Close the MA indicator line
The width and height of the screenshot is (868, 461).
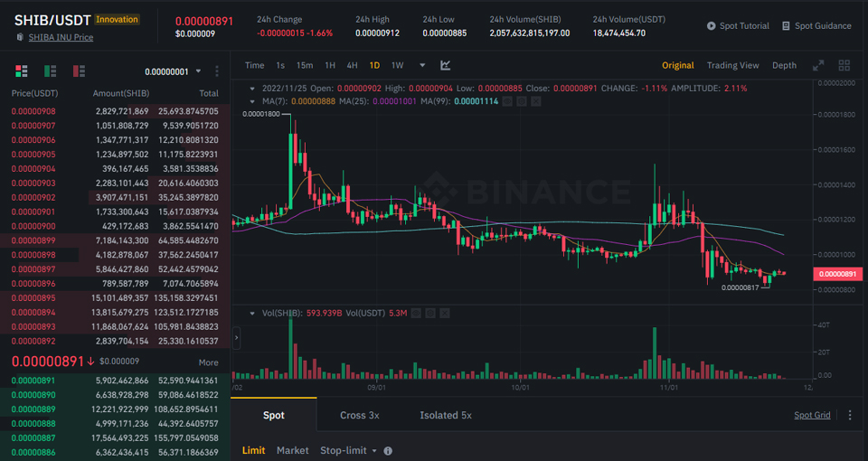point(537,101)
